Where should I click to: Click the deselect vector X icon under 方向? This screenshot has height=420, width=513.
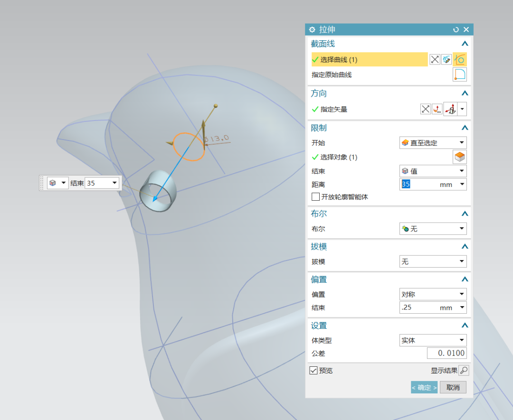[x=425, y=109]
